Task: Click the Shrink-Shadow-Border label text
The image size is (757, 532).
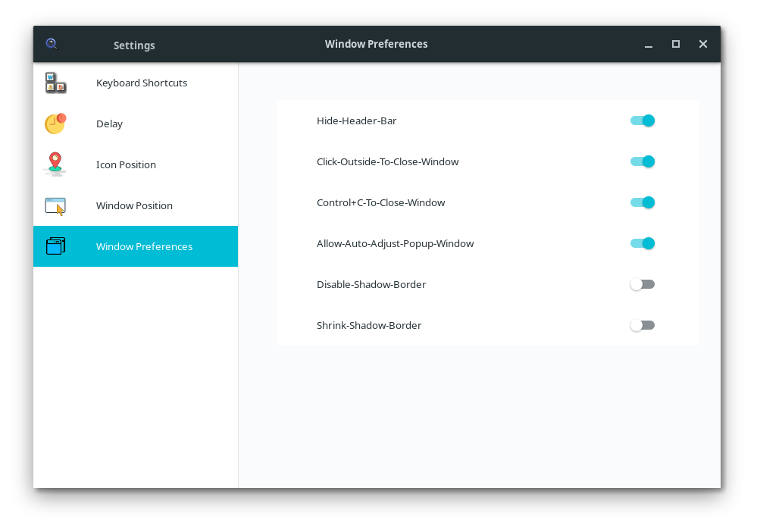Action: click(369, 325)
